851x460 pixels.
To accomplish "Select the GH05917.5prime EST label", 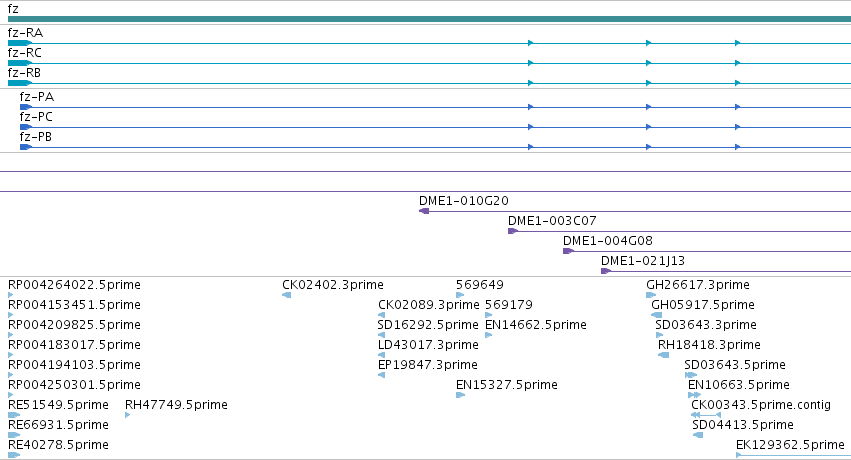I will pyautogui.click(x=703, y=305).
